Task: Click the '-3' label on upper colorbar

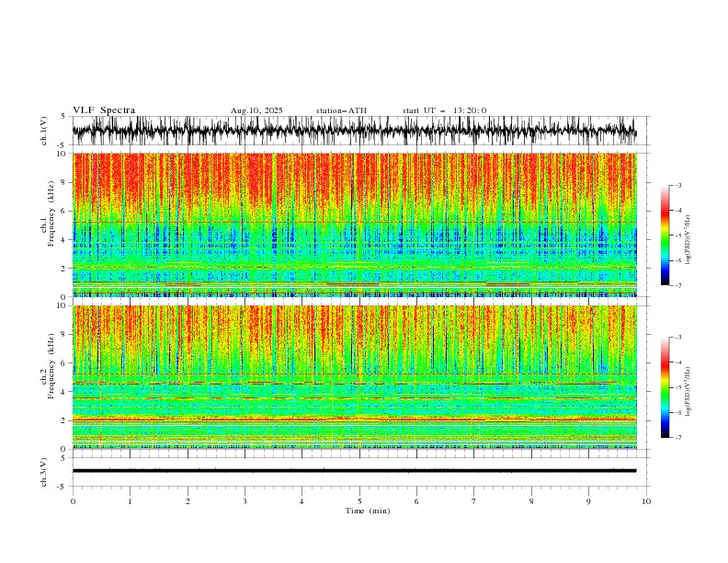Action: tap(677, 185)
